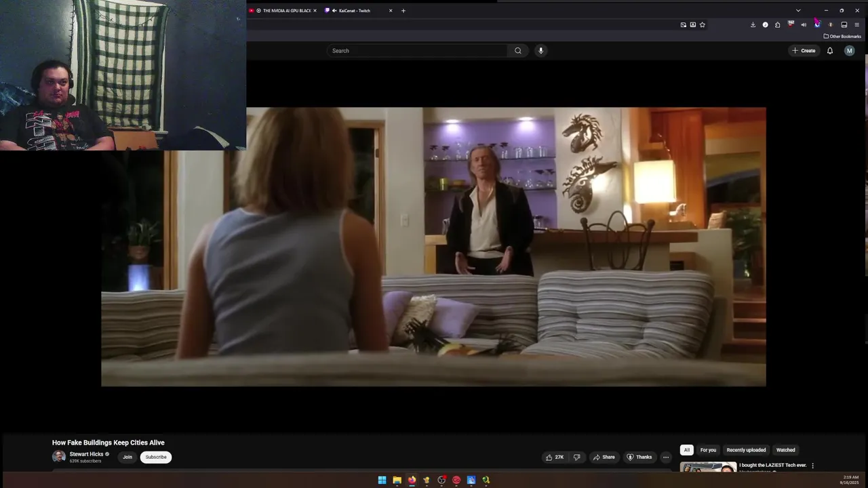Like the video showing 27K
The image size is (868, 488).
point(555,457)
